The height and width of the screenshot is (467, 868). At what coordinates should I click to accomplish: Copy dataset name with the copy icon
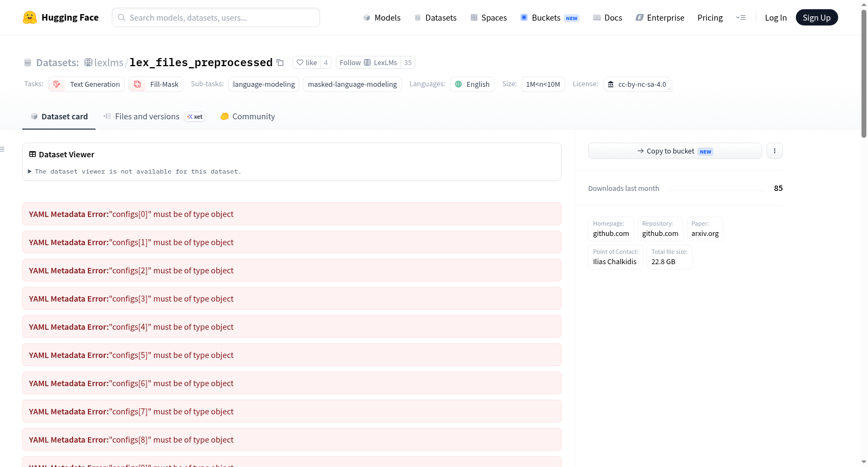coord(280,62)
